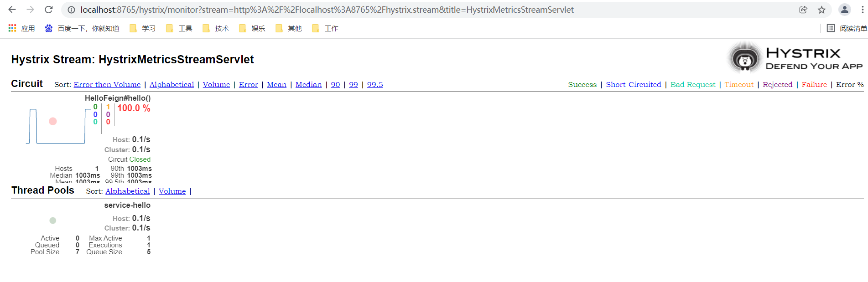
Task: Click the Queue Size label
Action: pos(104,252)
